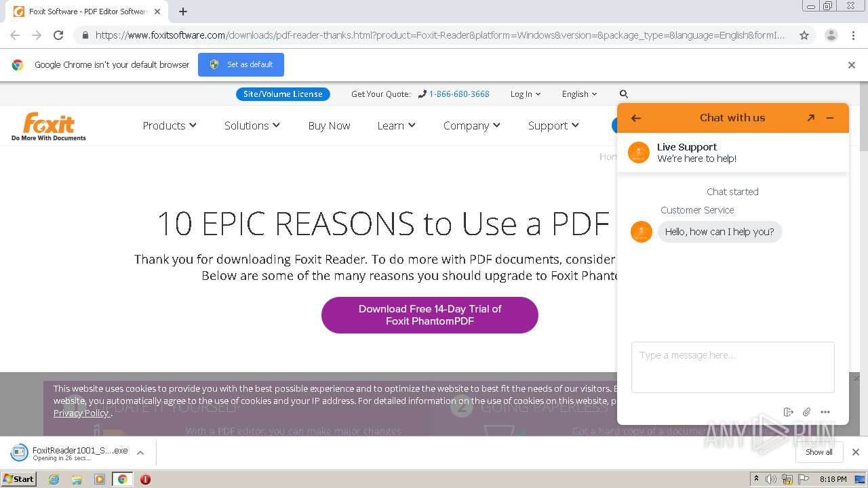This screenshot has height=488, width=868.
Task: Pop out the chat window
Action: [x=810, y=118]
